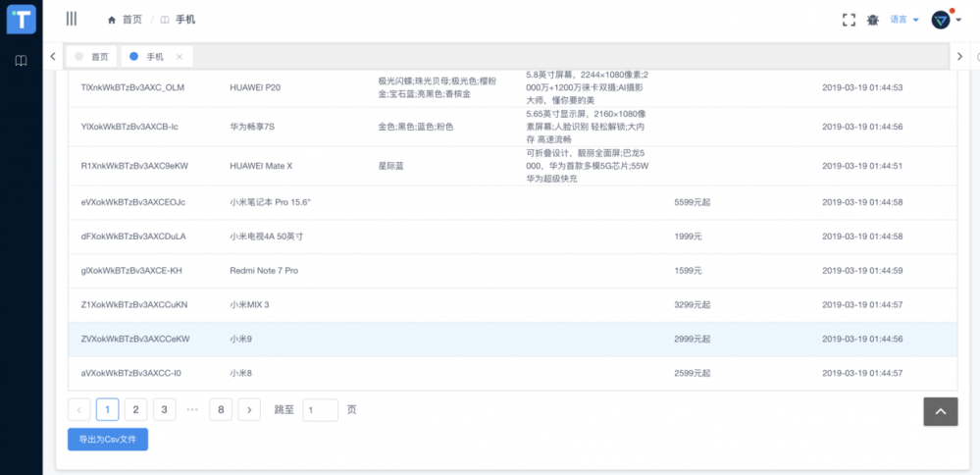Screen dimensions: 980x475
Task: Select the 手机 tab
Action: pyautogui.click(x=155, y=56)
